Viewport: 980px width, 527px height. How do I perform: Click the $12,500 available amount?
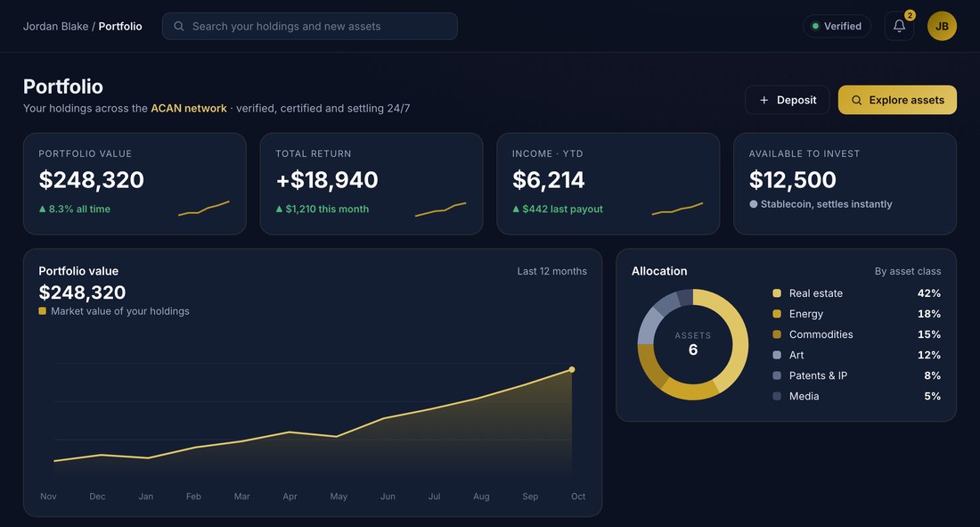tap(793, 180)
